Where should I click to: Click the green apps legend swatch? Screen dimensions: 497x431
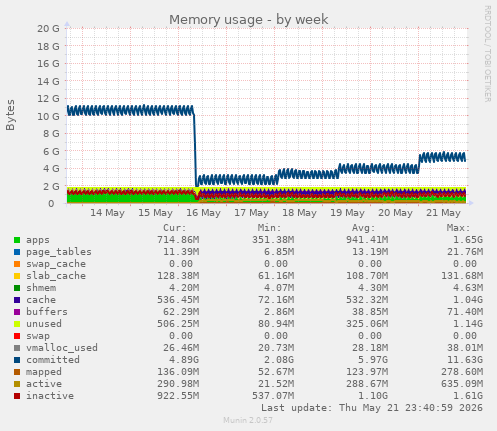point(17,240)
